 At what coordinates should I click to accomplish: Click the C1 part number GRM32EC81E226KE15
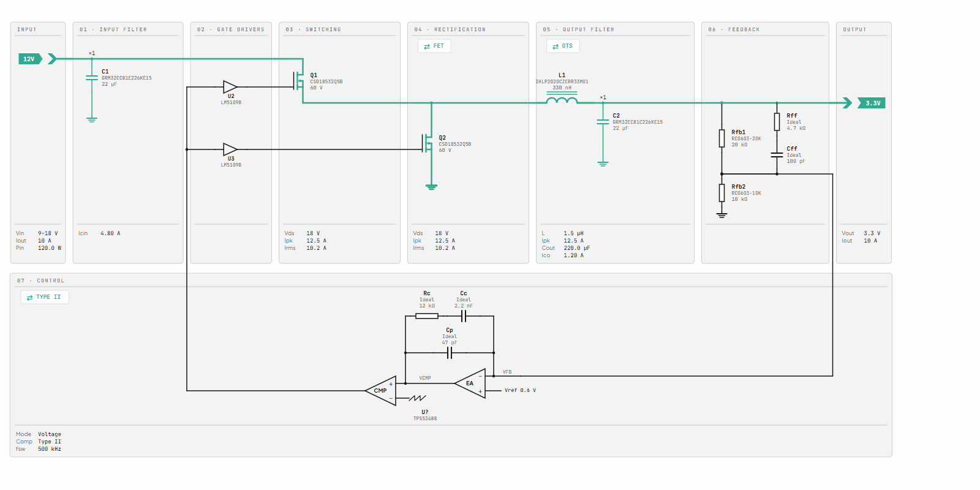127,78
